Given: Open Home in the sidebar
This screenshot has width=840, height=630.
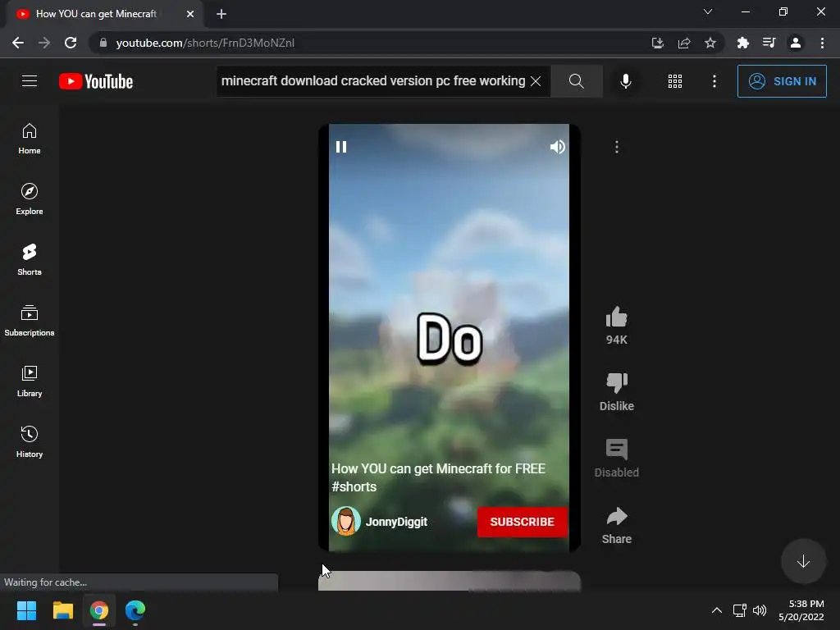Looking at the screenshot, I should (x=30, y=139).
